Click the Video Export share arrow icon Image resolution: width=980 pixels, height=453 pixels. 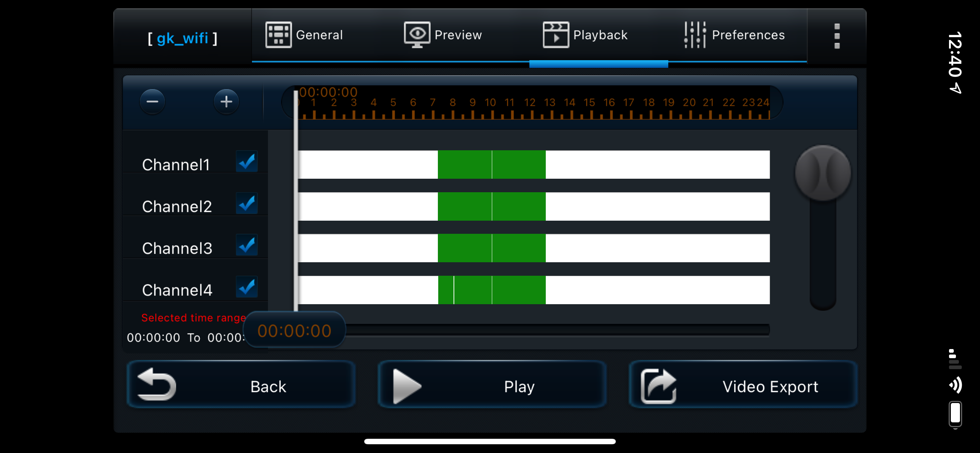(x=658, y=386)
